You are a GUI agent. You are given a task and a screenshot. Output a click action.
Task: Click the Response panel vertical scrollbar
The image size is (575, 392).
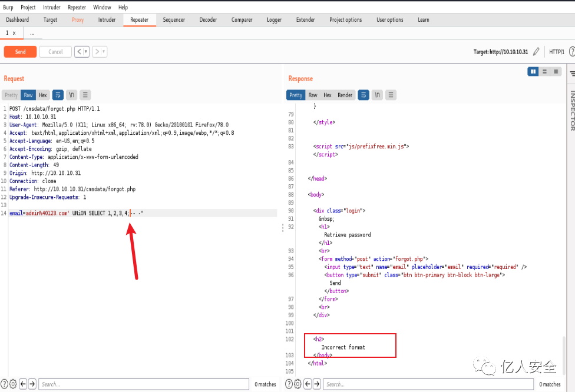(x=564, y=355)
